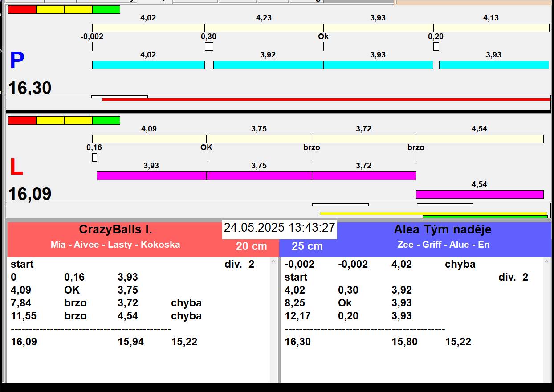
Task: Click the up arrow in Alea results scrollbar
Action: pos(547,262)
